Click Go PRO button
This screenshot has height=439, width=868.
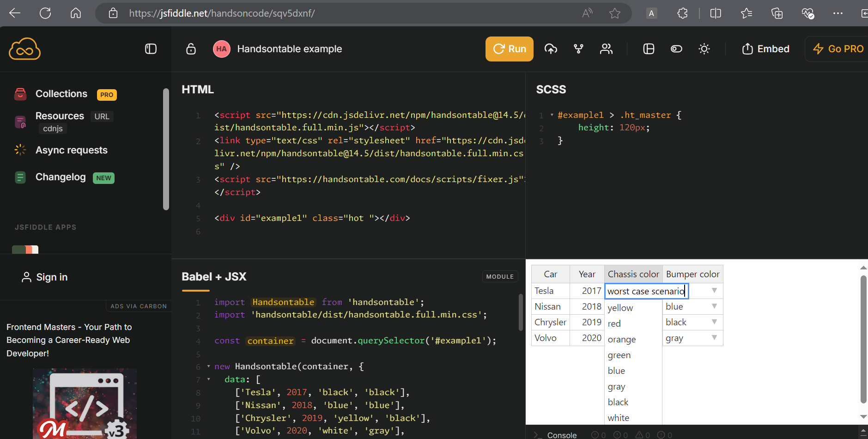click(x=838, y=49)
